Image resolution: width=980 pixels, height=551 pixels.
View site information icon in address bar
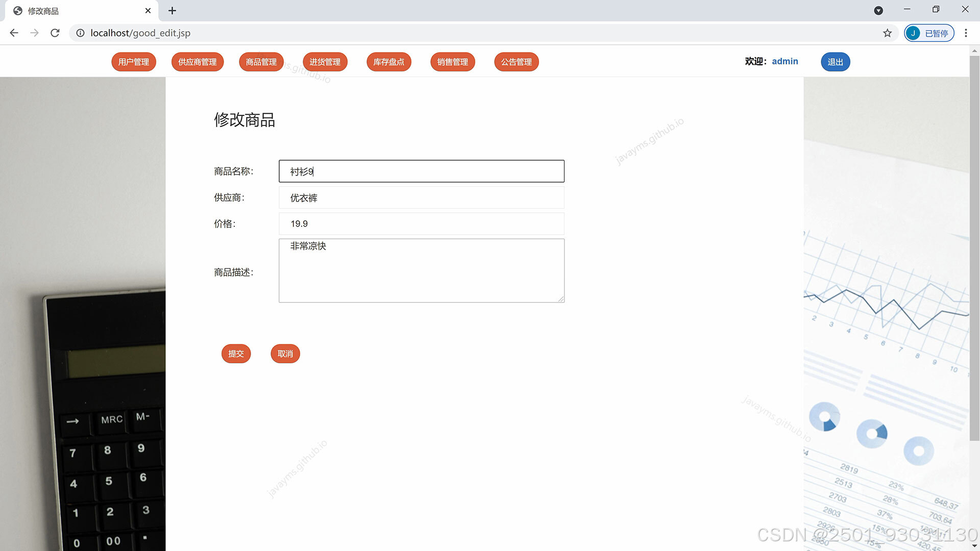pyautogui.click(x=80, y=33)
